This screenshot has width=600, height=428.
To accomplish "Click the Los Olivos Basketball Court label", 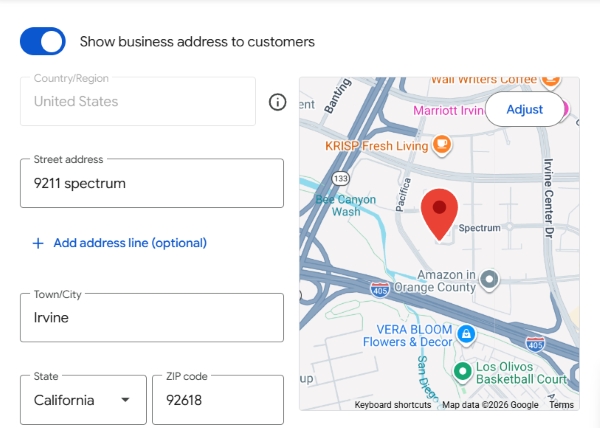I will pyautogui.click(x=521, y=373).
